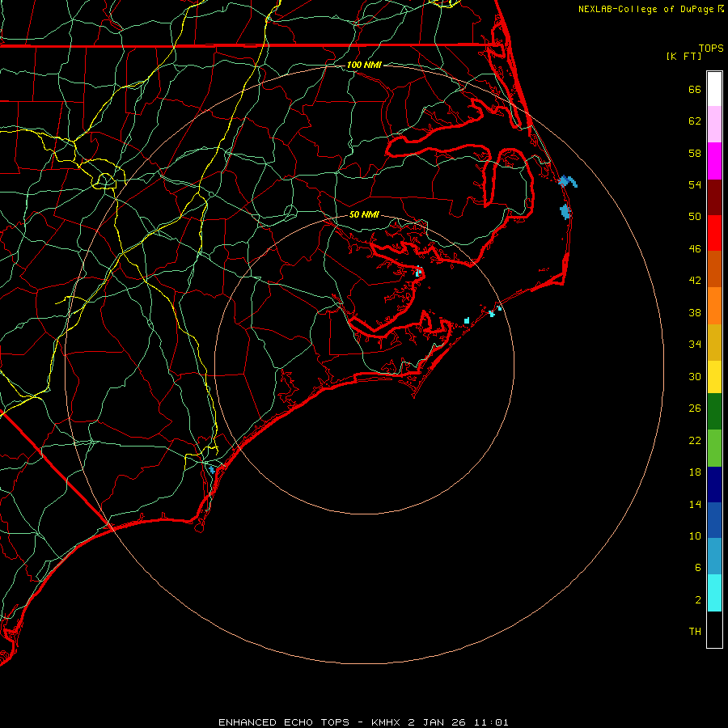Click the legend value 2

pos(698,600)
